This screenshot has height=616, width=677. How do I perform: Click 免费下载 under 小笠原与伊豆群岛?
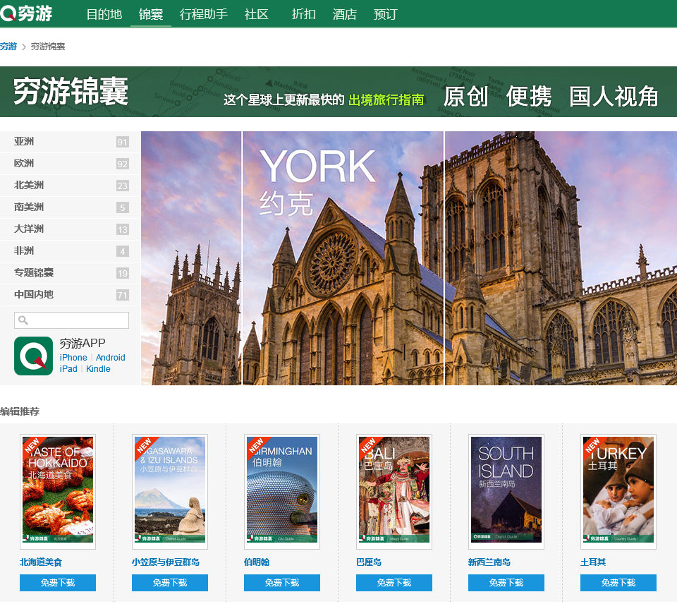[x=170, y=583]
